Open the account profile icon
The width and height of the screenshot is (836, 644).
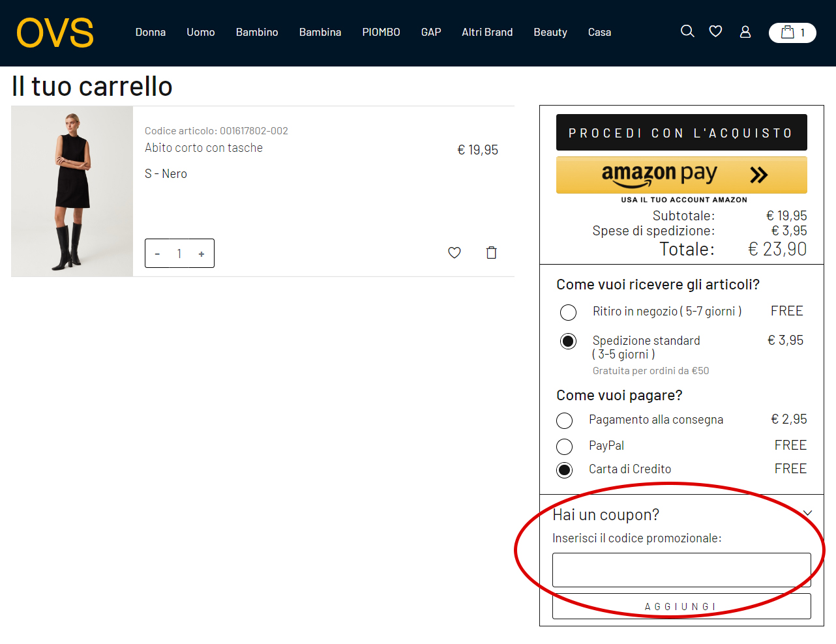point(745,31)
